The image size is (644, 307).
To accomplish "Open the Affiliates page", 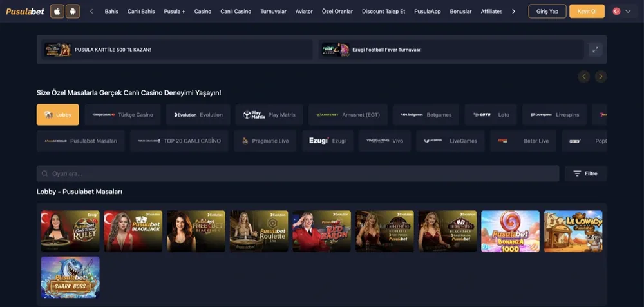I will (x=491, y=11).
